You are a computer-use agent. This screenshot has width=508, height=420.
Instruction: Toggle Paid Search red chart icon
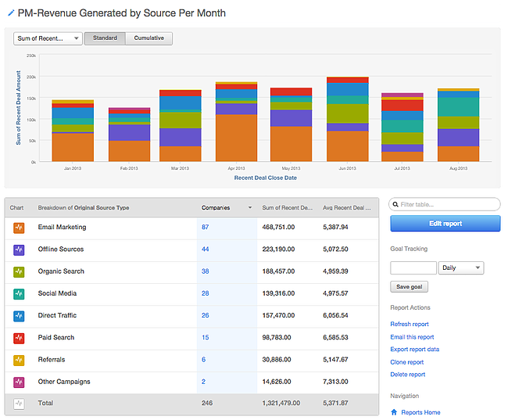click(19, 338)
